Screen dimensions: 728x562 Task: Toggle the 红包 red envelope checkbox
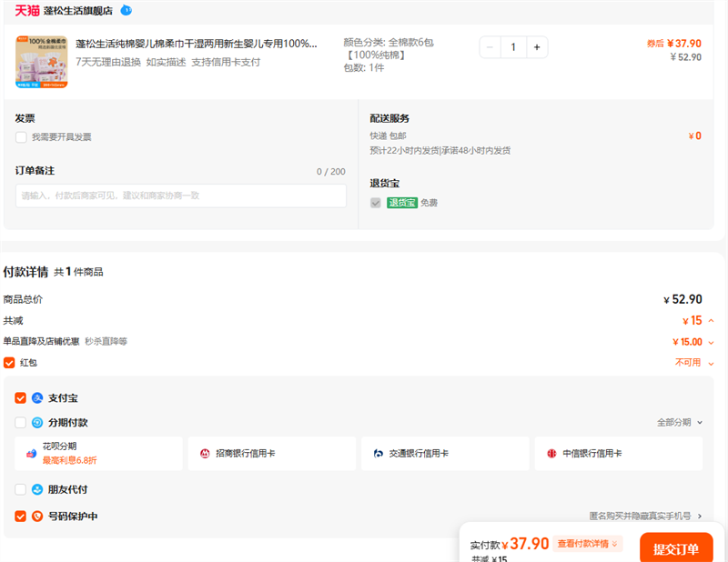click(x=9, y=363)
